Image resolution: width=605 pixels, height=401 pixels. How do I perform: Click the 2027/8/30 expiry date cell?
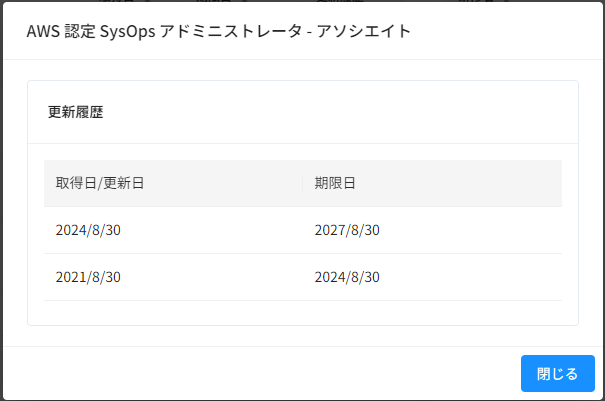pos(347,230)
